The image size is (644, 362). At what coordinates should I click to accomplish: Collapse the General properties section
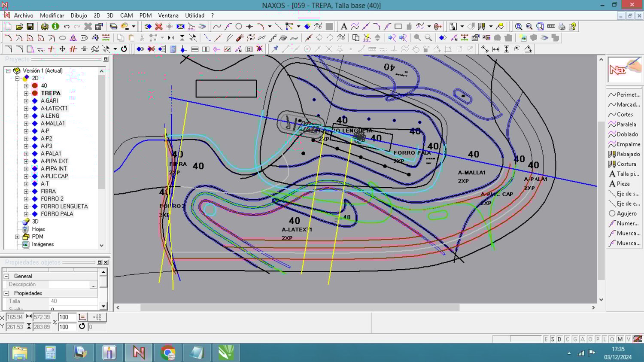coord(6,277)
